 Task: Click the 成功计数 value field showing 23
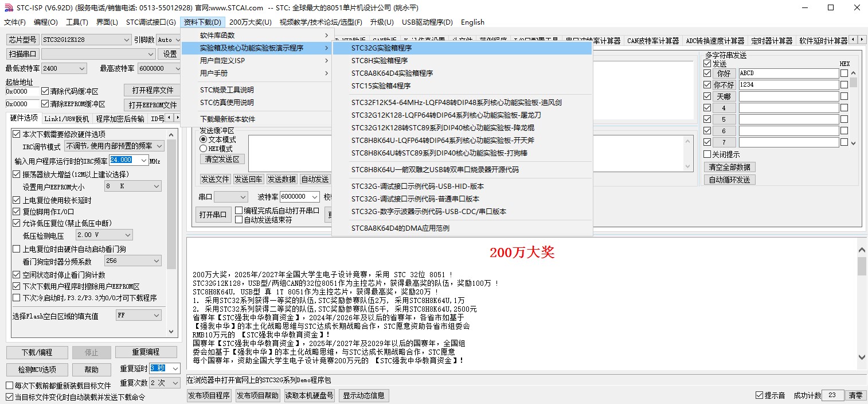coord(832,395)
